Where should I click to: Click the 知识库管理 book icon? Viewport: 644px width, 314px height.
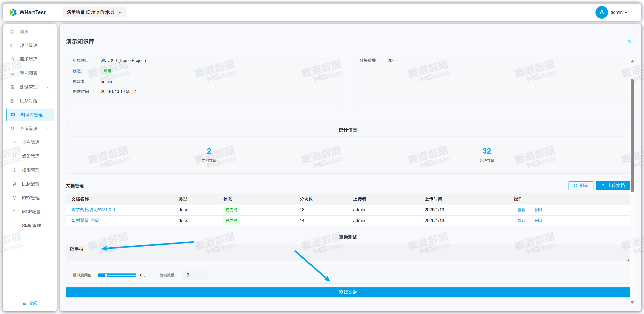pyautogui.click(x=13, y=115)
